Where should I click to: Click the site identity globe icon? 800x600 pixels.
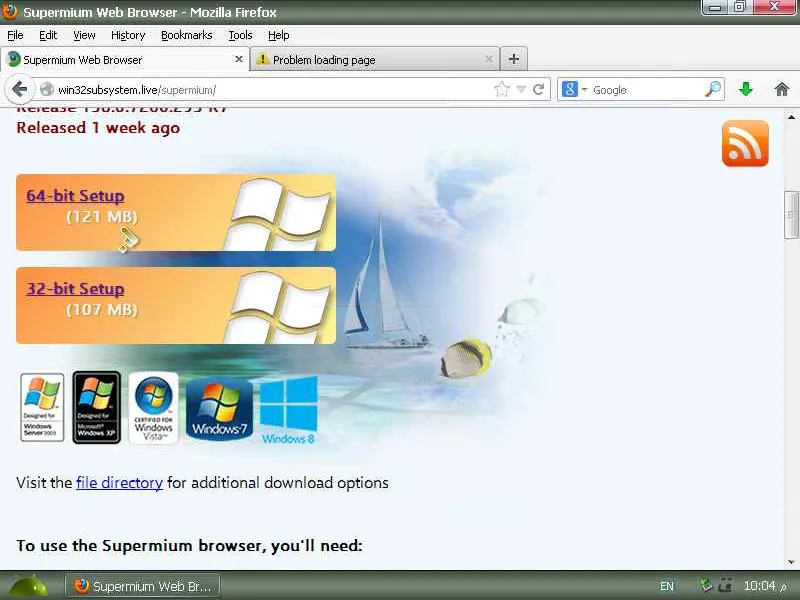tap(46, 89)
